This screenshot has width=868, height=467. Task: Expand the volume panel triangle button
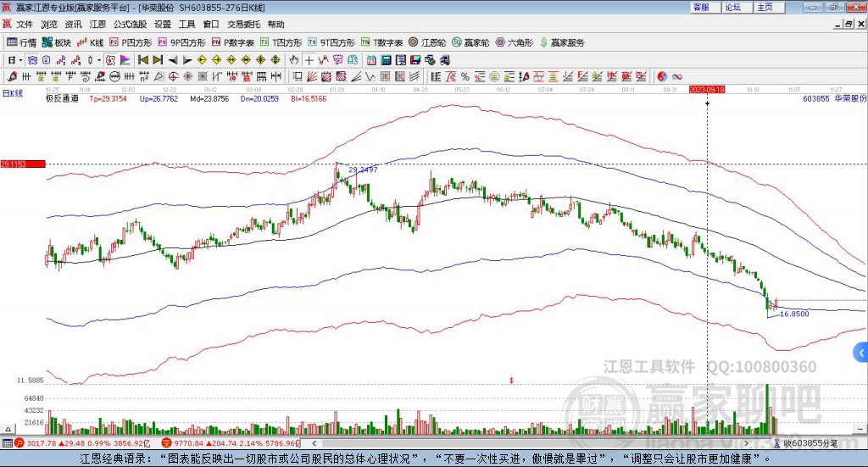point(8,429)
